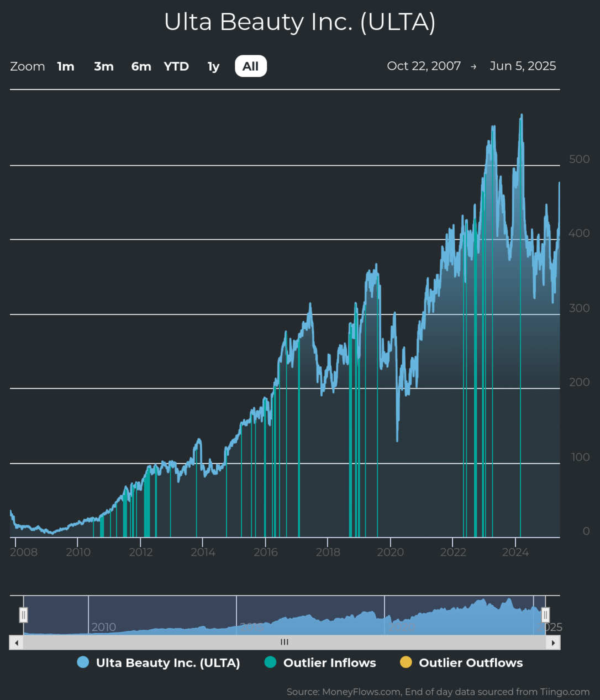The width and height of the screenshot is (600, 700).
Task: Select the 1m zoom range
Action: click(66, 66)
